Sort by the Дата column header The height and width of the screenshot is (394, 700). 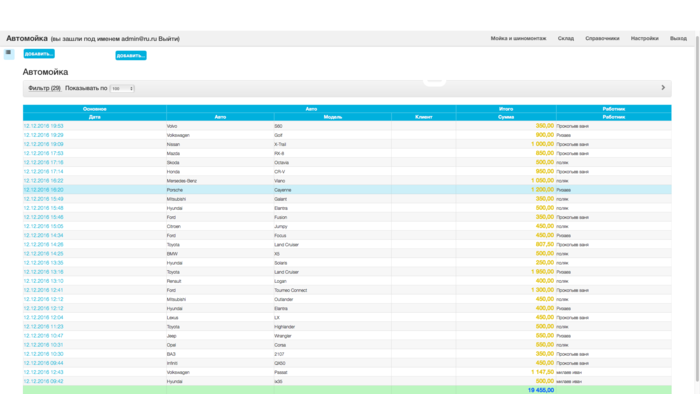pos(95,117)
